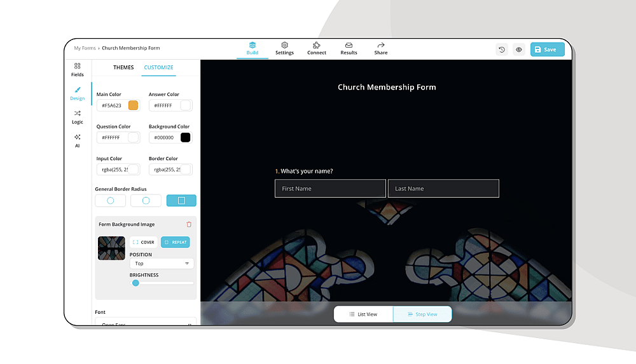The width and height of the screenshot is (636, 364).
Task: Open the Font dropdown
Action: tap(146, 322)
